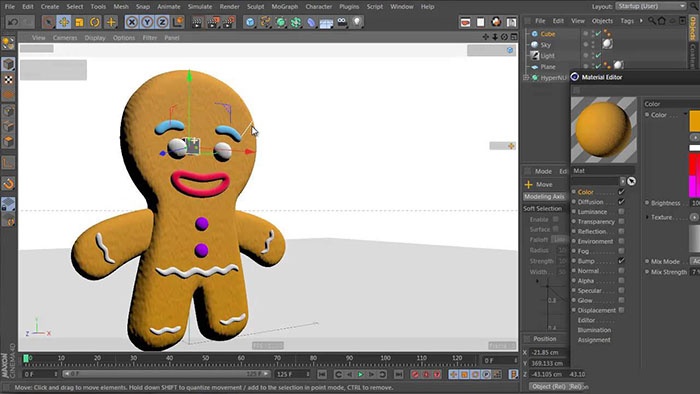This screenshot has width=700, height=394.
Task: Open the spline pen tool icon
Action: point(265,21)
